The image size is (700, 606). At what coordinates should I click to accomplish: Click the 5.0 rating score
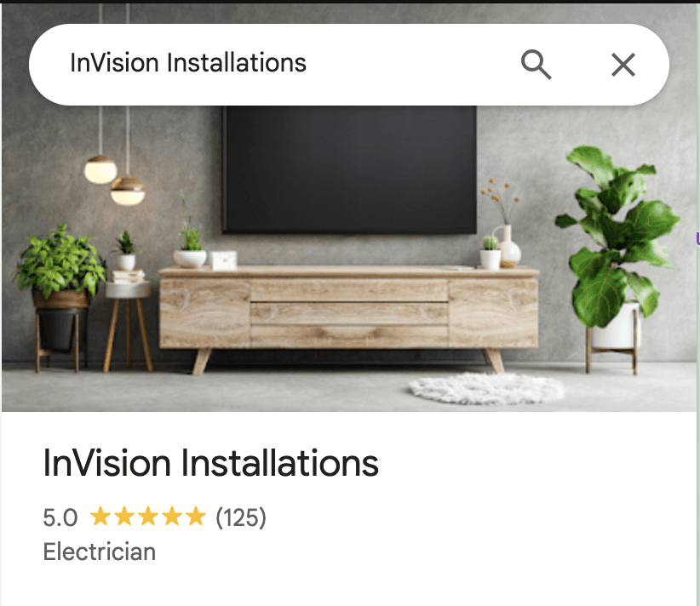point(60,517)
